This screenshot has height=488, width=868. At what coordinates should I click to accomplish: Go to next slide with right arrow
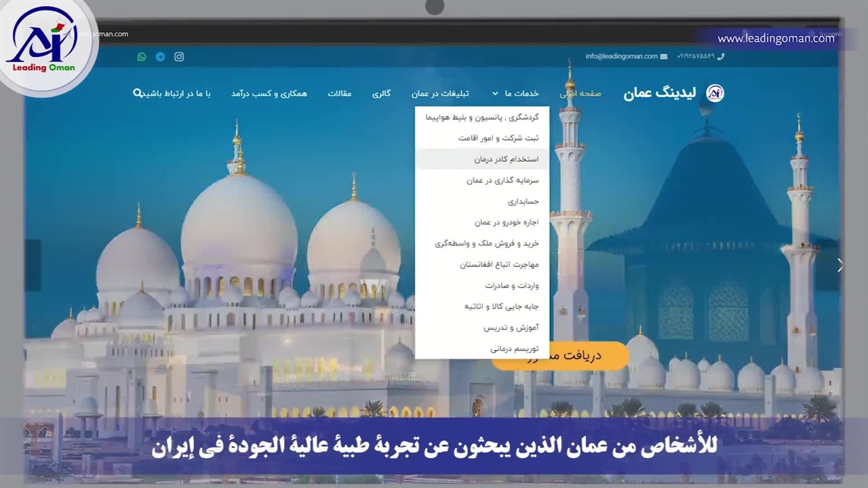point(840,265)
